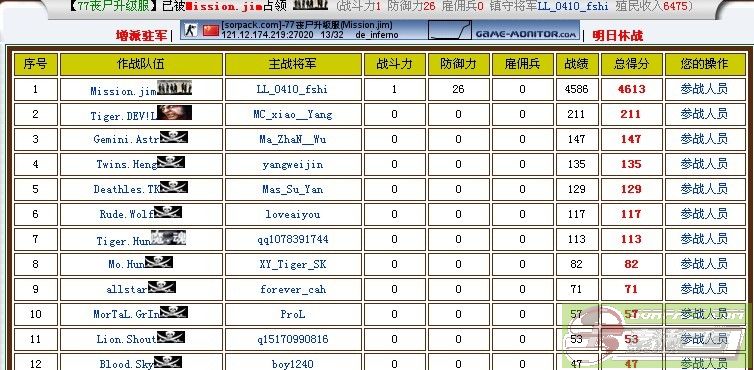Open 参战人员 for Twins.Heng row
Image resolution: width=754 pixels, height=370 pixels.
coord(704,164)
